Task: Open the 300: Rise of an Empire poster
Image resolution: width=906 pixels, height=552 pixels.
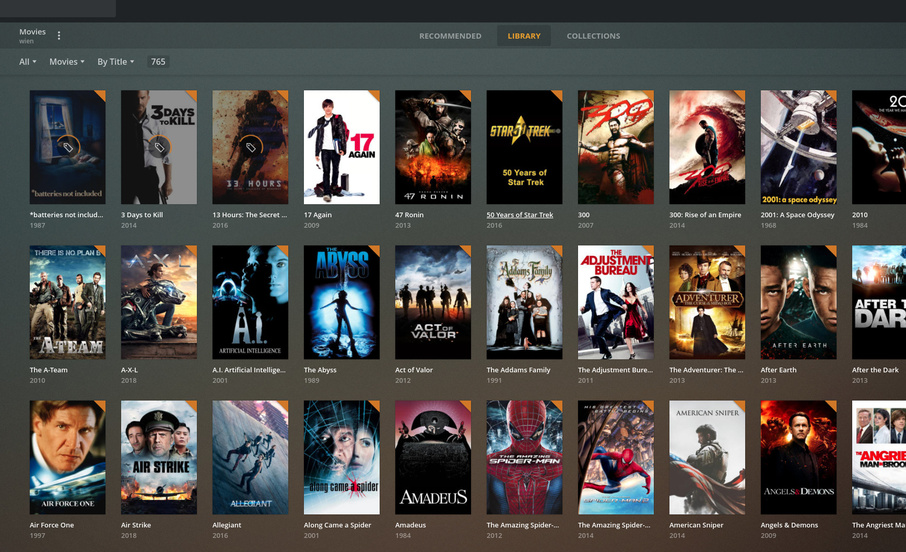Action: coord(707,147)
